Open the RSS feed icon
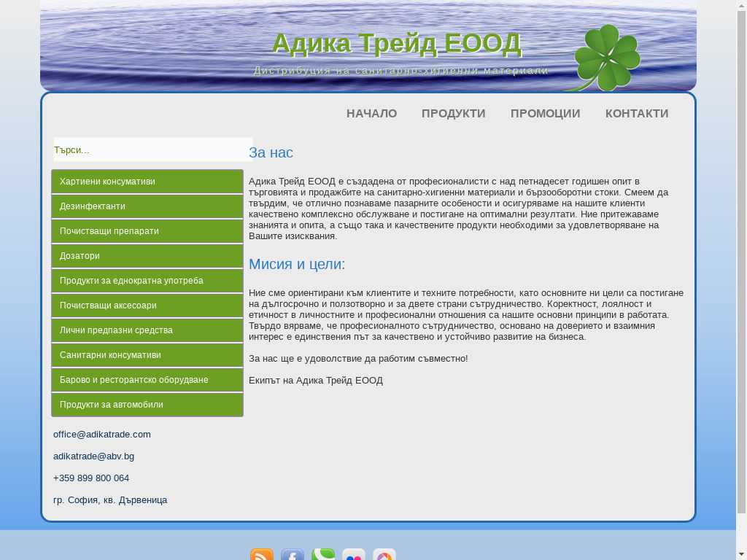The height and width of the screenshot is (560, 747). (x=262, y=554)
